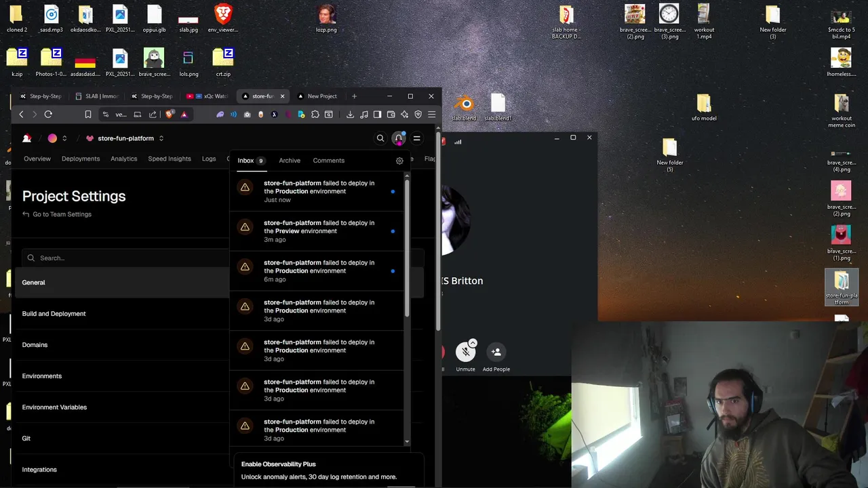Switch to the xQc Watch browser tab
The image size is (868, 488).
[207, 96]
